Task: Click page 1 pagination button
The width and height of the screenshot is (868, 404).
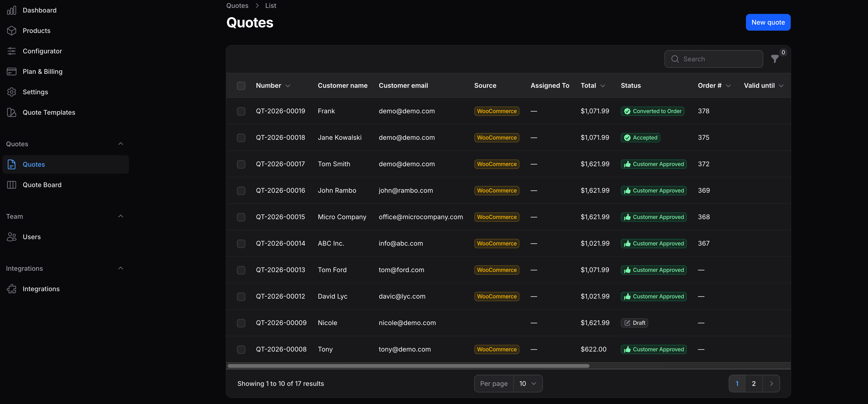Action: click(x=737, y=384)
